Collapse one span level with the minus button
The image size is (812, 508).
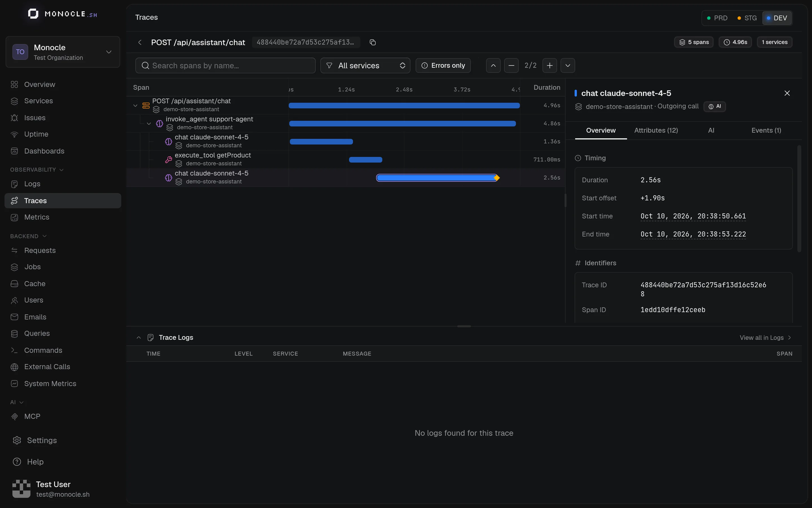point(511,65)
